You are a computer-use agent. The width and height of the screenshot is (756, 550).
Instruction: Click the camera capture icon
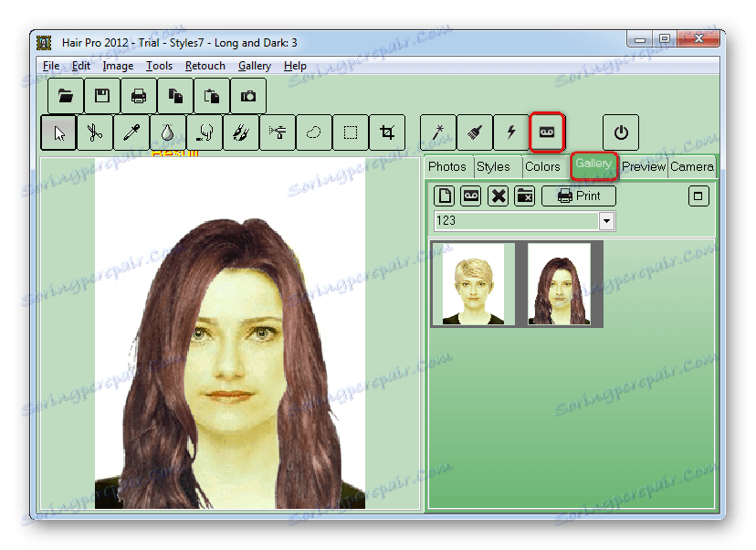pyautogui.click(x=248, y=96)
